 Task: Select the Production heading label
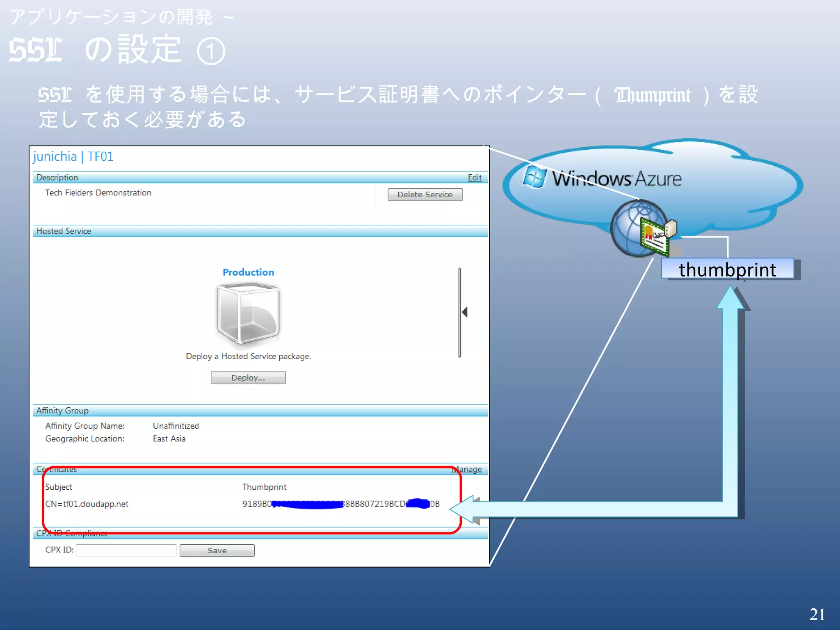[x=248, y=272]
